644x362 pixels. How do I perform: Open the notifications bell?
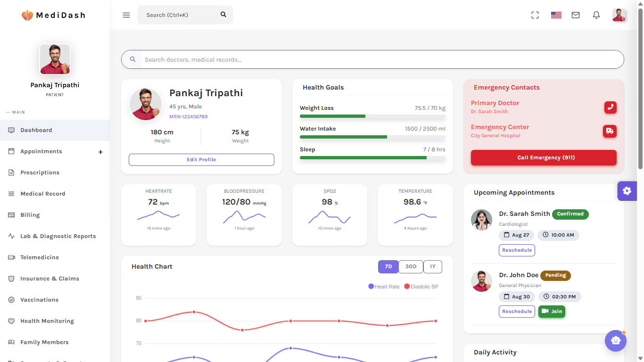596,15
